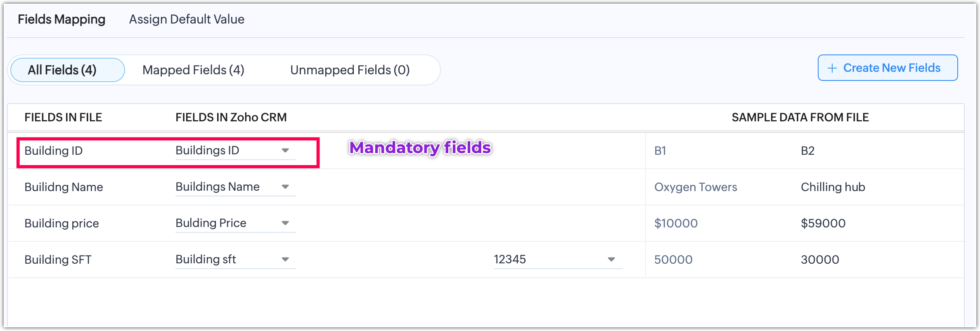
Task: Open the Assign Default Value tab
Action: [x=187, y=19]
